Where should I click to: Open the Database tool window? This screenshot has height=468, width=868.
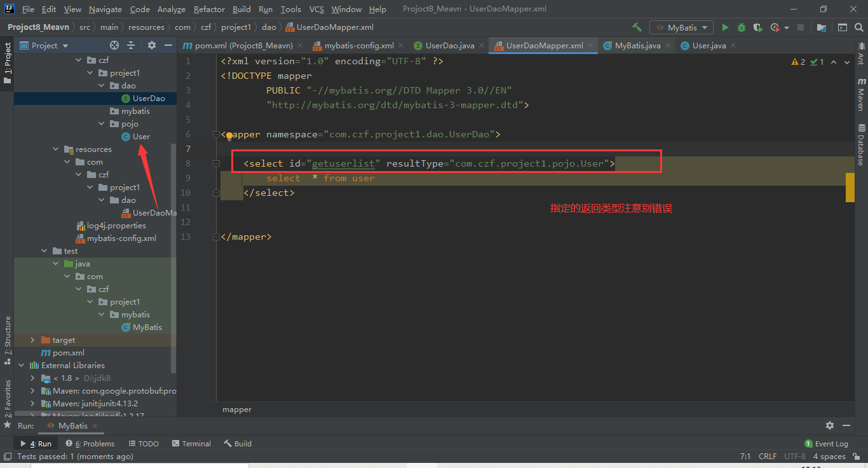point(861,144)
